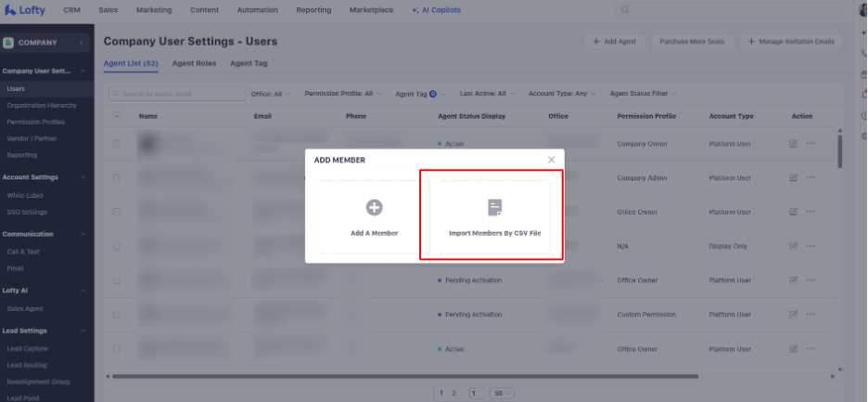Check the first agent row checkbox
This screenshot has width=868, height=402.
(x=117, y=144)
